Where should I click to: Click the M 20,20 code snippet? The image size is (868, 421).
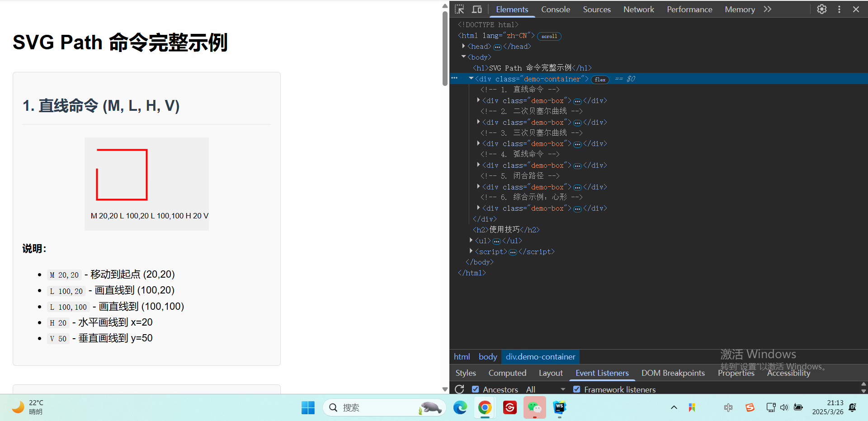[x=64, y=275]
